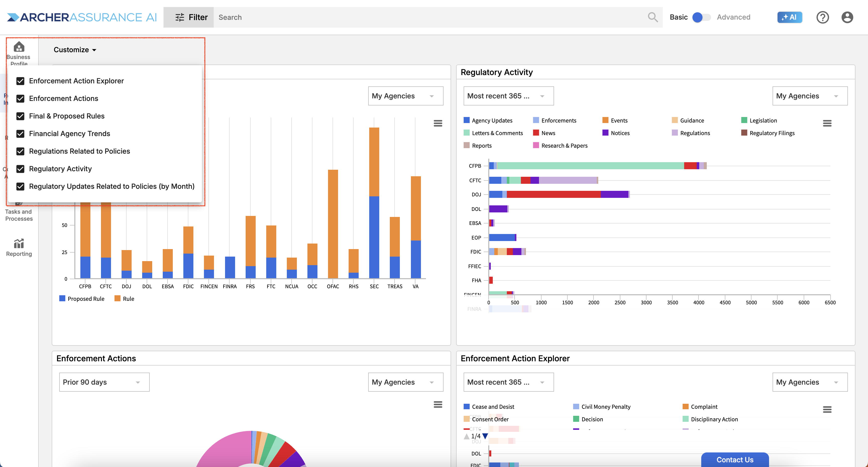Open Regulatory Activity chart hamburger menu
This screenshot has height=467, width=868.
coord(827,123)
